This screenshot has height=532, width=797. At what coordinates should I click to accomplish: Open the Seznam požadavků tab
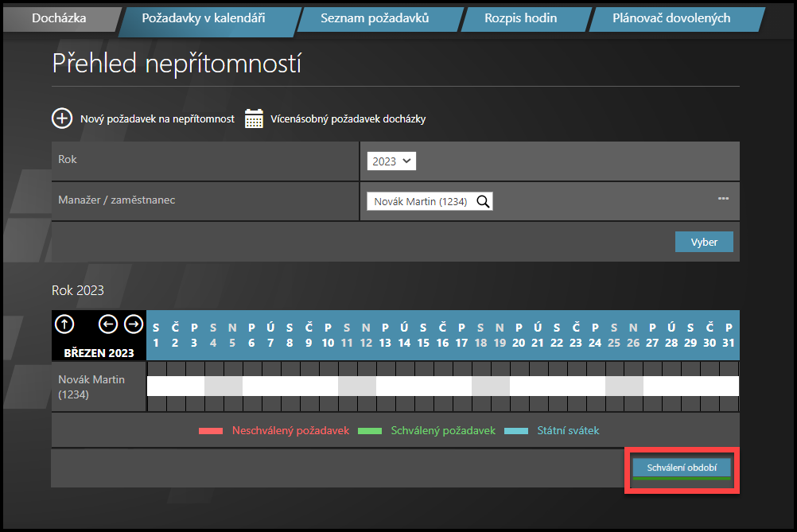point(375,18)
